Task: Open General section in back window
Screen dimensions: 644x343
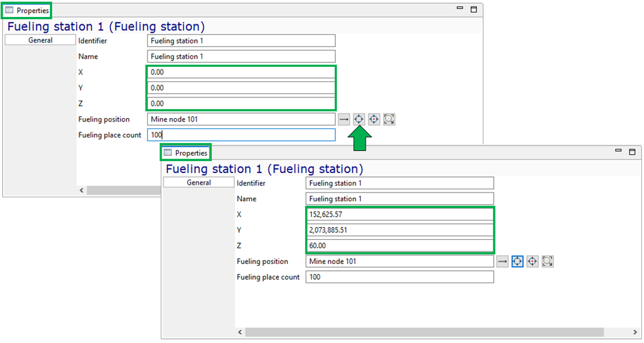Action: click(x=40, y=40)
